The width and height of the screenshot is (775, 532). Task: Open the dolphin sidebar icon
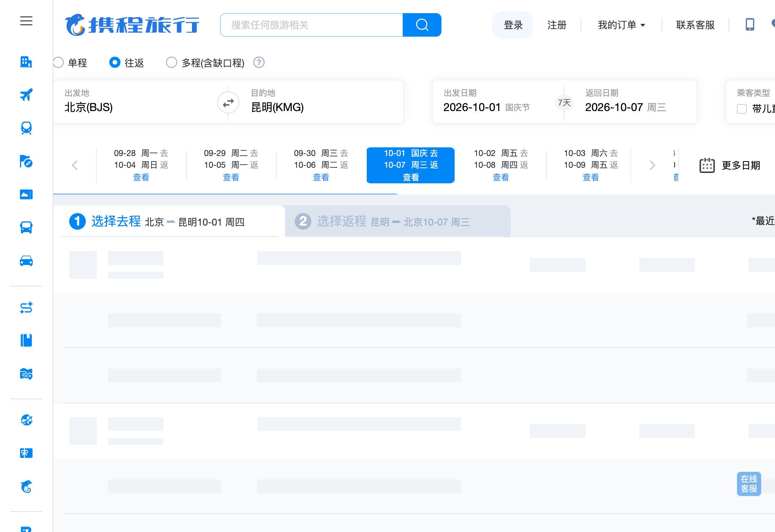[26, 486]
